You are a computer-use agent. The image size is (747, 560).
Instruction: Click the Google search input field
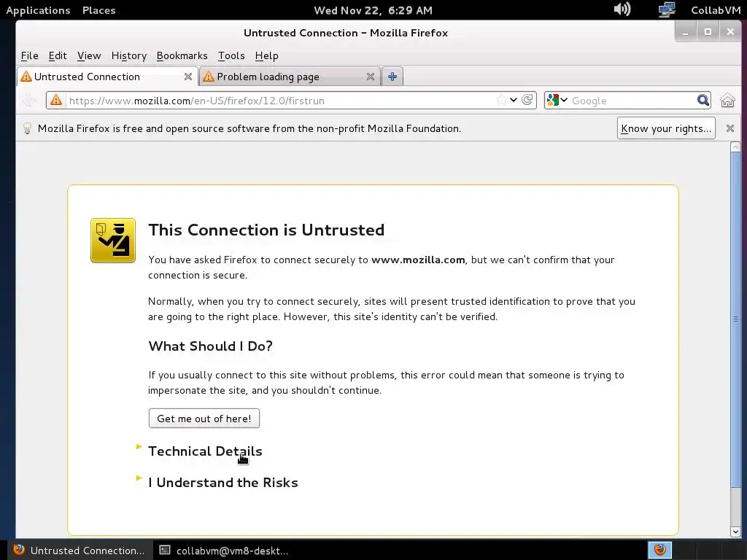tap(632, 101)
